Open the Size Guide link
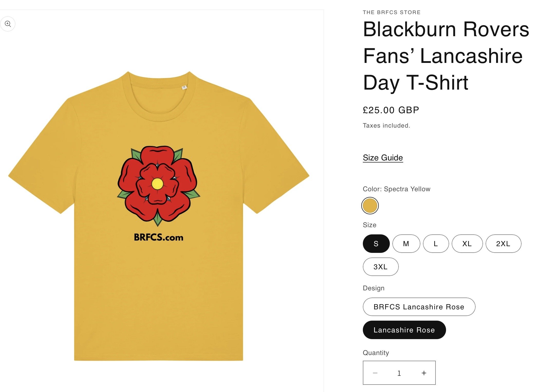539x392 pixels. pos(383,158)
